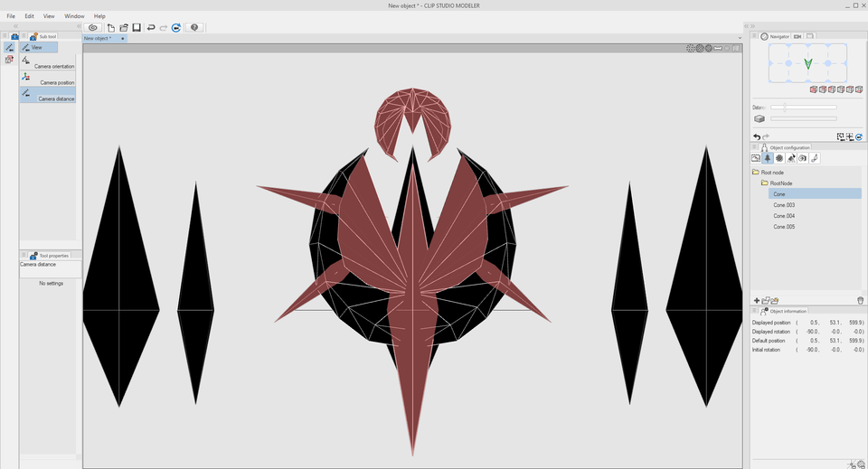The height and width of the screenshot is (469, 868).
Task: Create a new file from toolbar
Action: tap(110, 28)
